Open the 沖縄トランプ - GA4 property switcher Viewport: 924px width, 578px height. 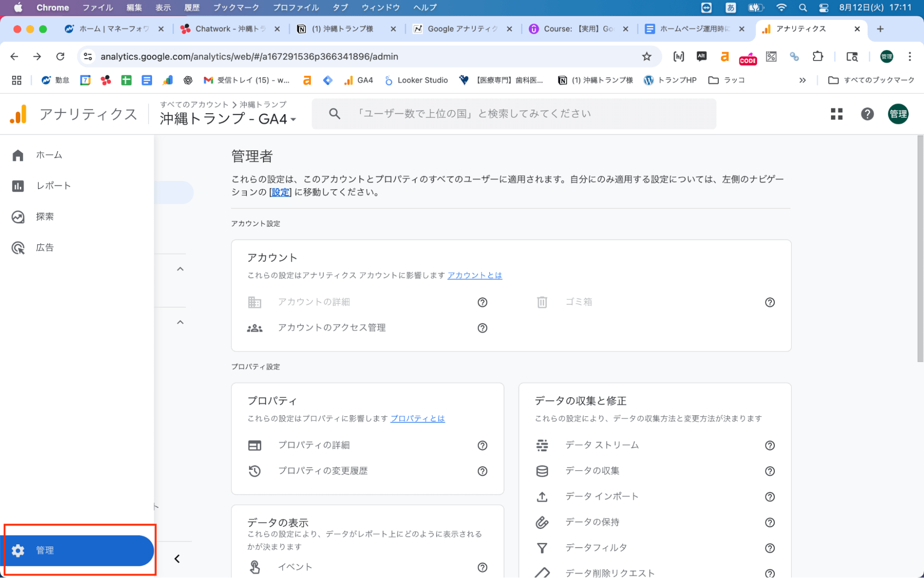coord(227,118)
